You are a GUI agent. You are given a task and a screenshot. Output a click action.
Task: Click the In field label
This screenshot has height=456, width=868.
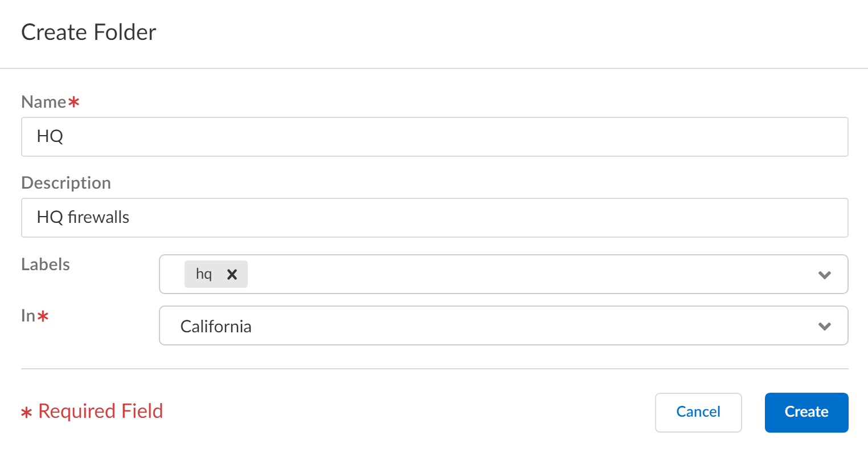(30, 315)
